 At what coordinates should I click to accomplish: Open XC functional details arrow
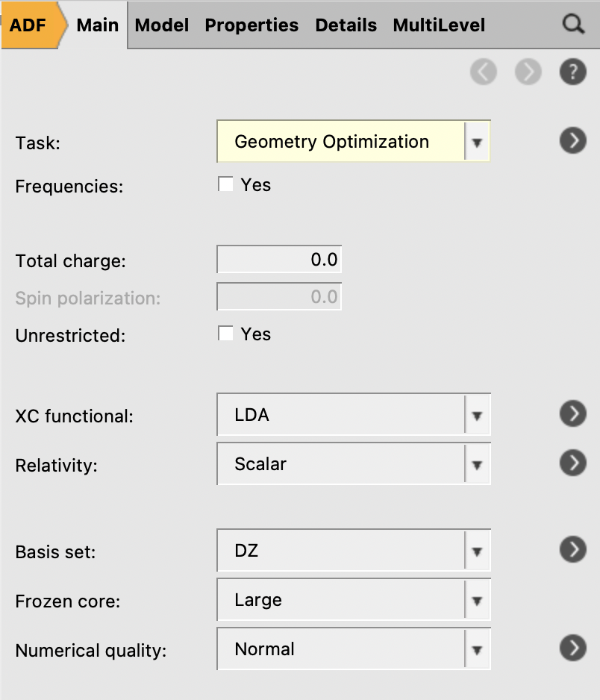click(572, 414)
